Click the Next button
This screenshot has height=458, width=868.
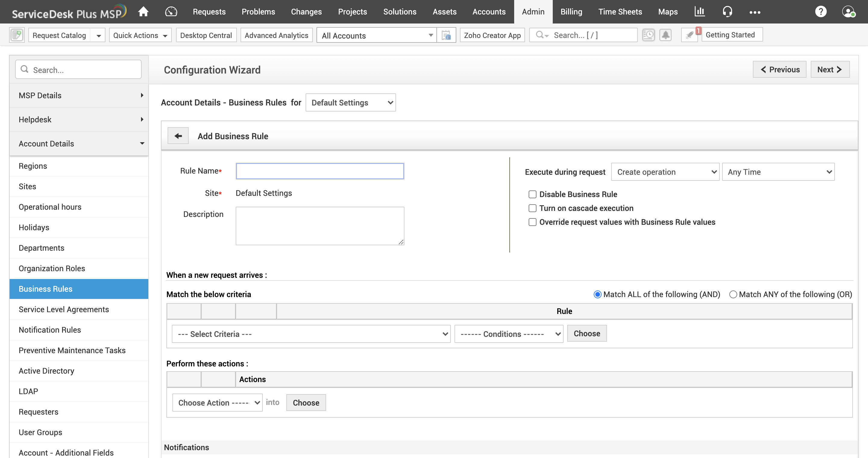point(830,69)
